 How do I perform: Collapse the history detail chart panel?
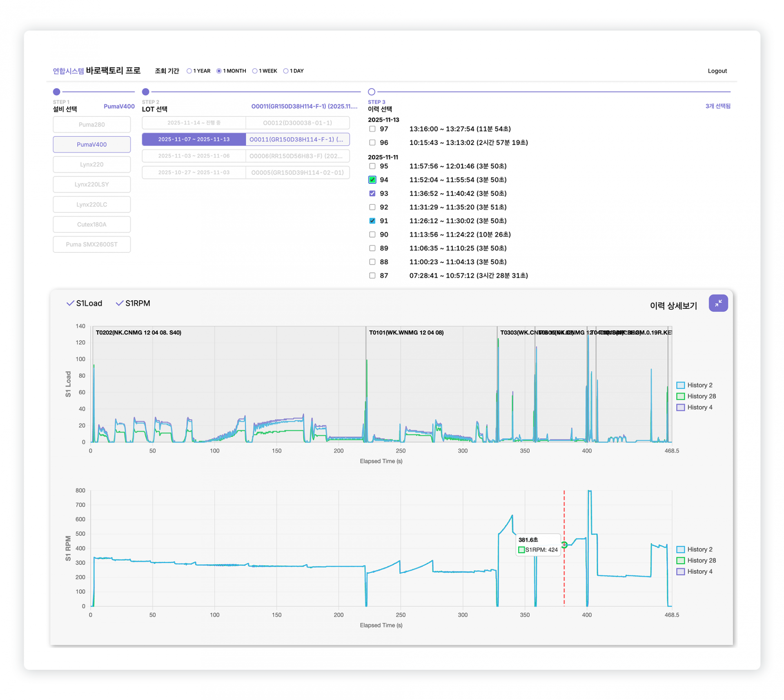718,303
